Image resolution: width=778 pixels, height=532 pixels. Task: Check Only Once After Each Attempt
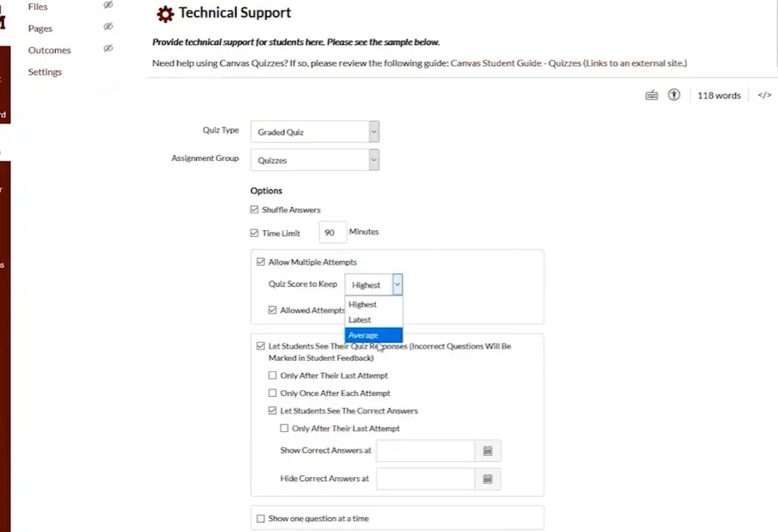tap(273, 394)
